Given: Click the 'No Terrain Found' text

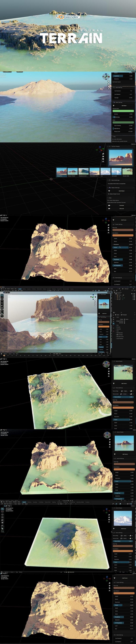Looking at the screenshot, I should (x=117, y=82).
